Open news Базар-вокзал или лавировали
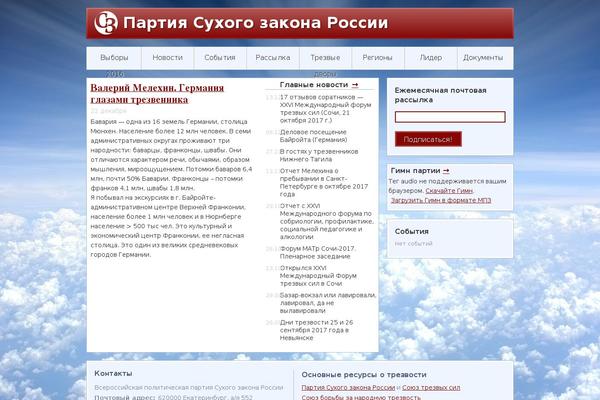 (x=328, y=303)
